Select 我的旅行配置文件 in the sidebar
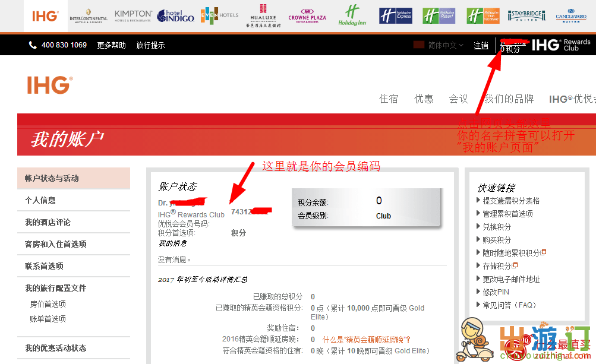This screenshot has height=364, width=596. pos(55,288)
